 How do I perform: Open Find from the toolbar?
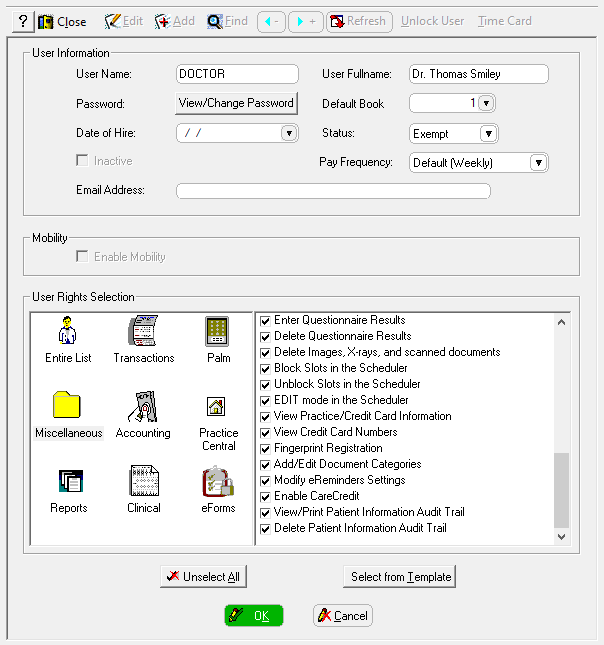[x=228, y=21]
